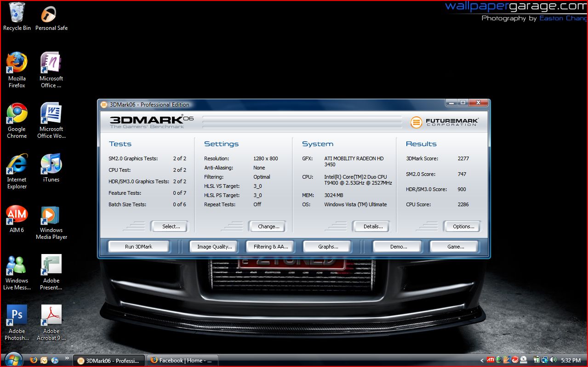Launch Internet Explorer from the desktop
Image resolution: width=588 pixels, height=367 pixels.
point(17,171)
